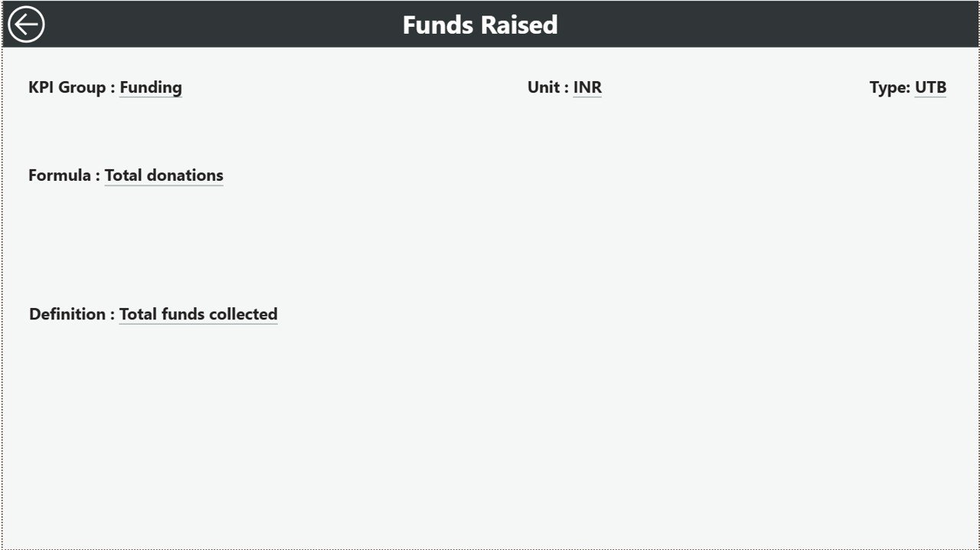The image size is (980, 550).
Task: Click the dark header bar right of the title
Action: tap(766, 25)
